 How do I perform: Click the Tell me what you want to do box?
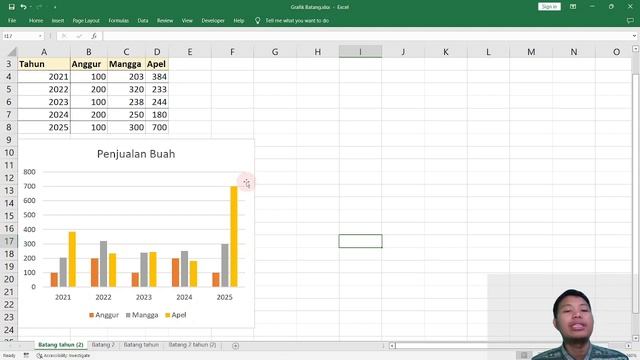coord(297,20)
